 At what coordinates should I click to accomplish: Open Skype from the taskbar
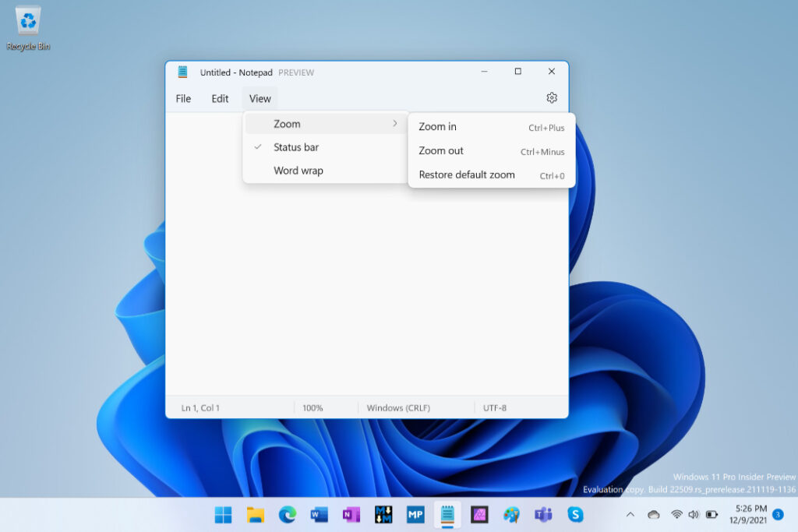574,515
